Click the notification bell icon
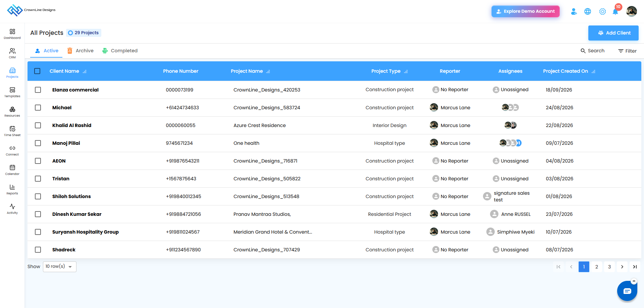Screen dimensions: 644x308 click(x=615, y=12)
